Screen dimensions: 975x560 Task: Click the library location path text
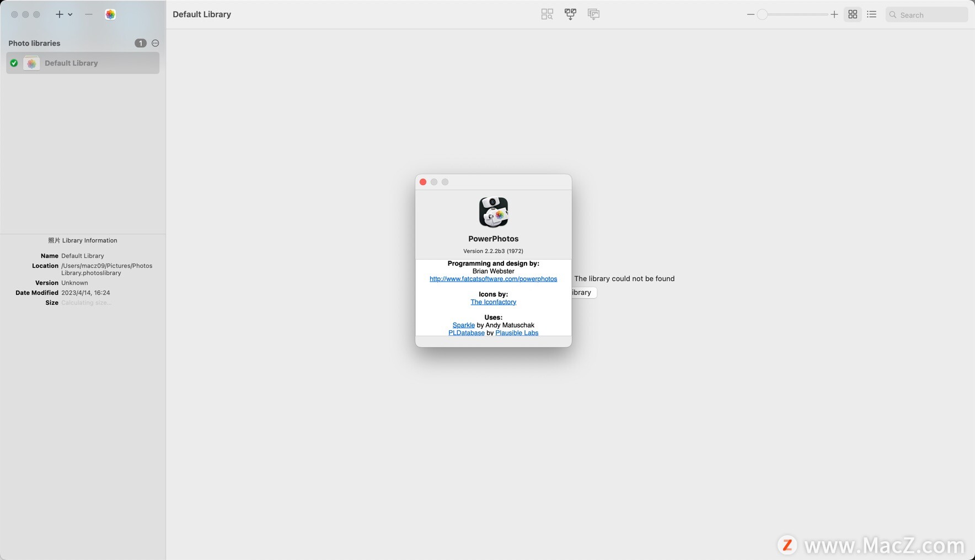point(107,270)
